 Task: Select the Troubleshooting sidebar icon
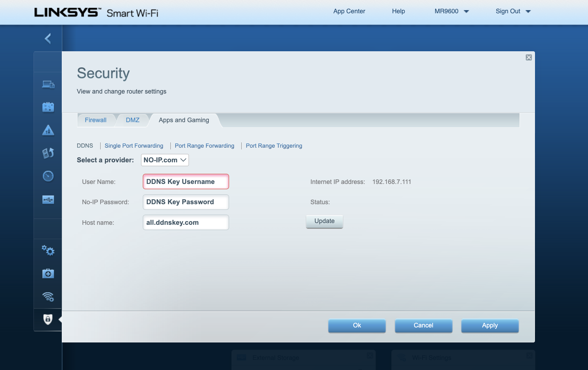pos(48,273)
